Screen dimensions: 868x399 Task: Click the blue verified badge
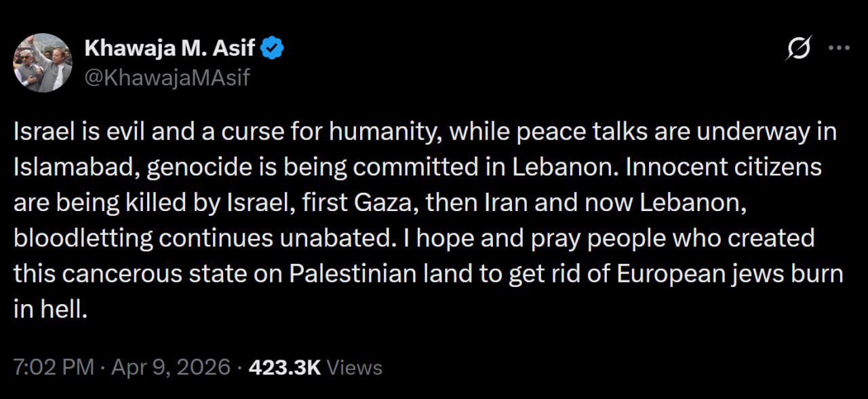click(273, 48)
